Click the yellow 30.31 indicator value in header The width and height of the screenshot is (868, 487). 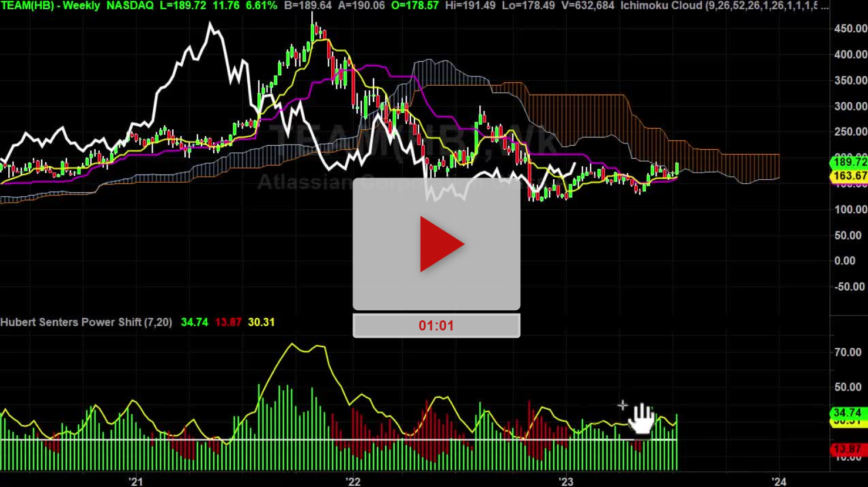pyautogui.click(x=261, y=322)
